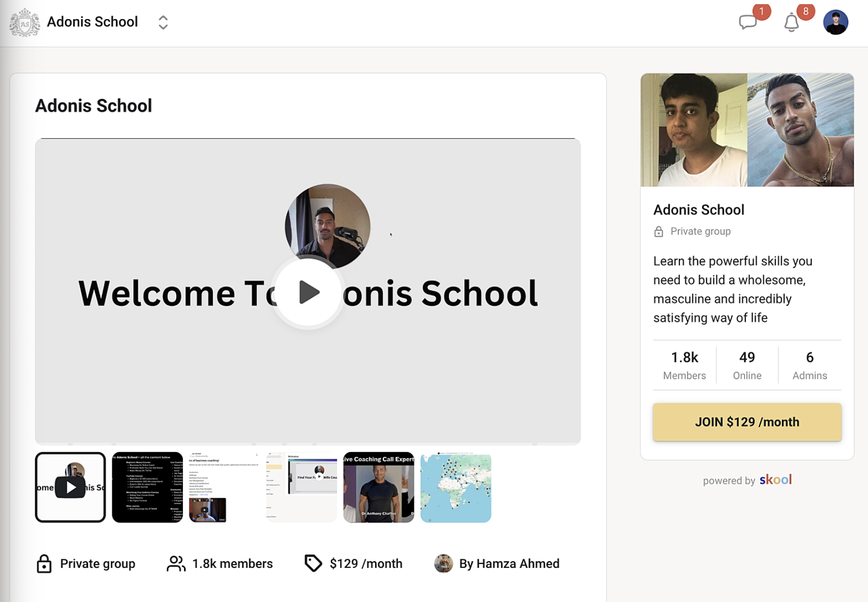Select the first welcome video thumbnail
This screenshot has width=868, height=602.
coord(71,487)
